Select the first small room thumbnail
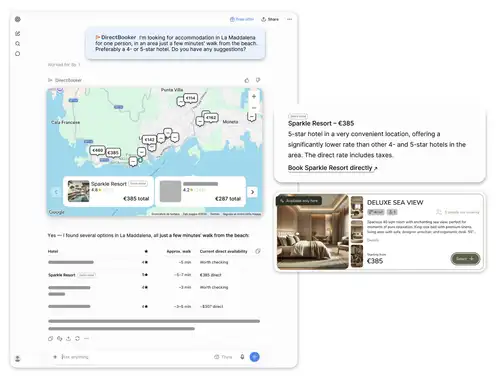The height and width of the screenshot is (380, 496). 357,207
